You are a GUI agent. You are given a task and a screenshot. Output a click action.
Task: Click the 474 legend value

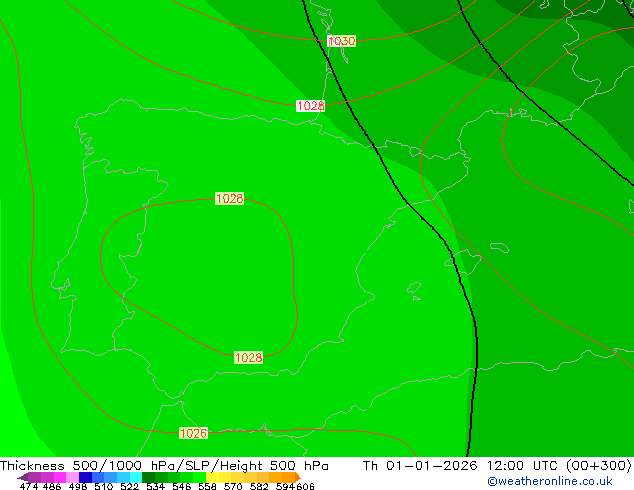coord(29,486)
